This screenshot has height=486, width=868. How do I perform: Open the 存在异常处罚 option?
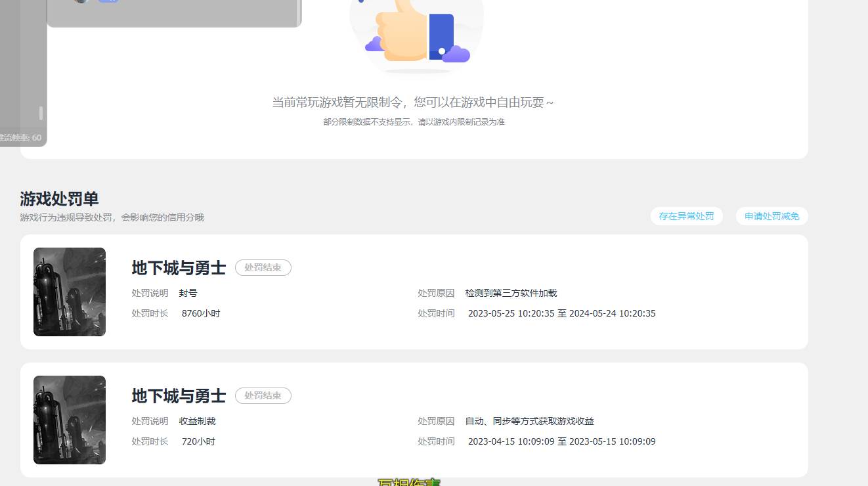[x=686, y=215]
